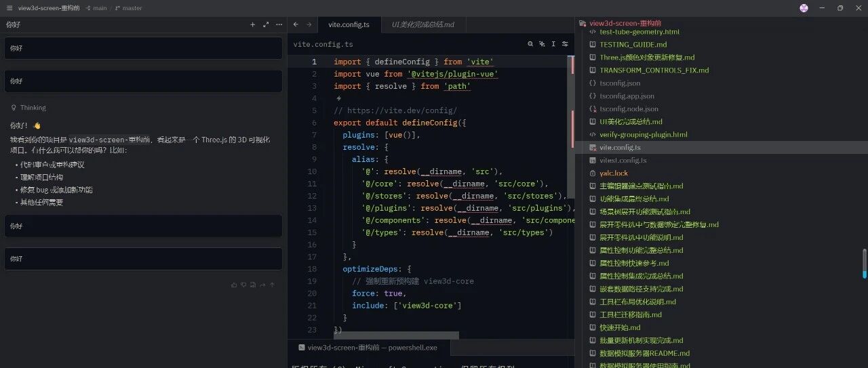This screenshot has height=368, width=868.
Task: Open test-tube-geometry.html in file tree
Action: click(639, 32)
